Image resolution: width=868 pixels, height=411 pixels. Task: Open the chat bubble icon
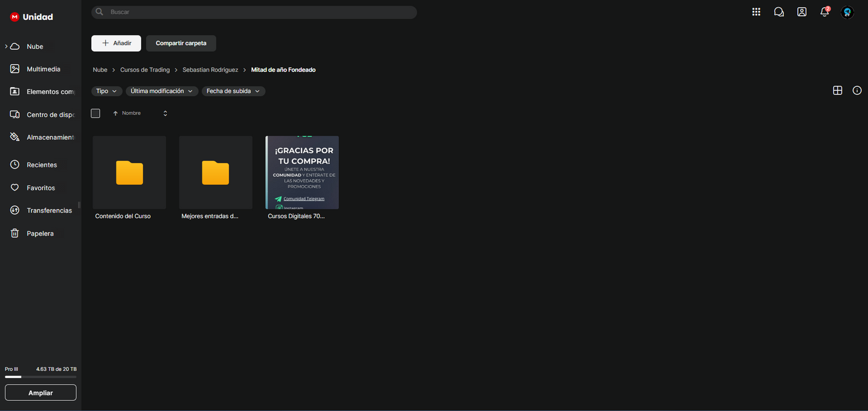(x=779, y=12)
